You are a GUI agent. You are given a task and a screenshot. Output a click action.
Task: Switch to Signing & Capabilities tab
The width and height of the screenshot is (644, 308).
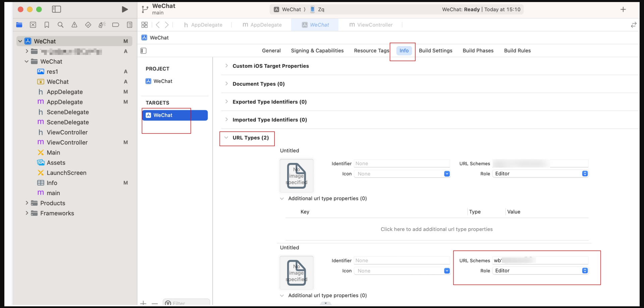(317, 51)
